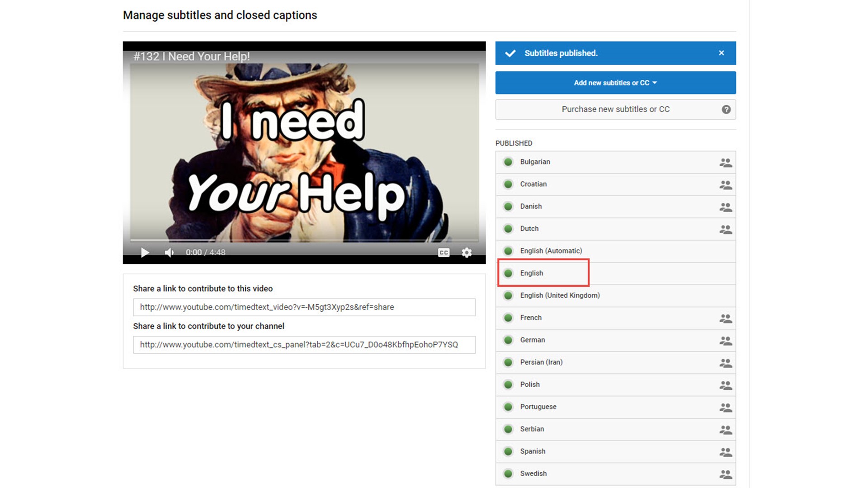Click the community contributors icon for Portuguese
The height and width of the screenshot is (488, 868).
(x=726, y=408)
